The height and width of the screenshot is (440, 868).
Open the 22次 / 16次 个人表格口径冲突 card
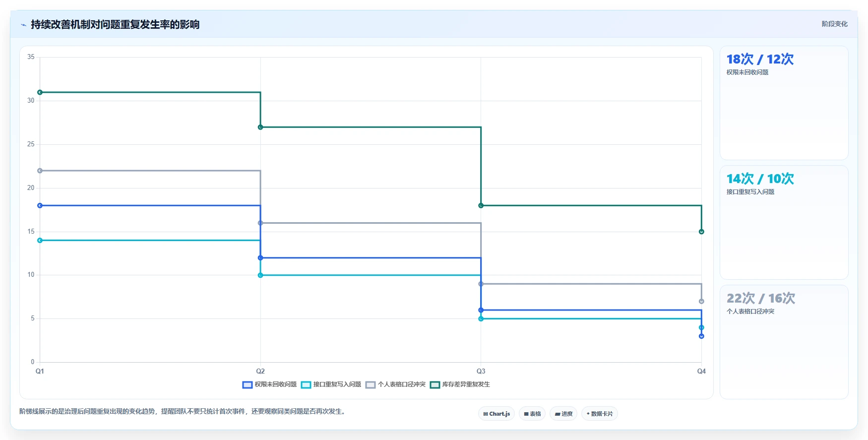[x=784, y=342]
